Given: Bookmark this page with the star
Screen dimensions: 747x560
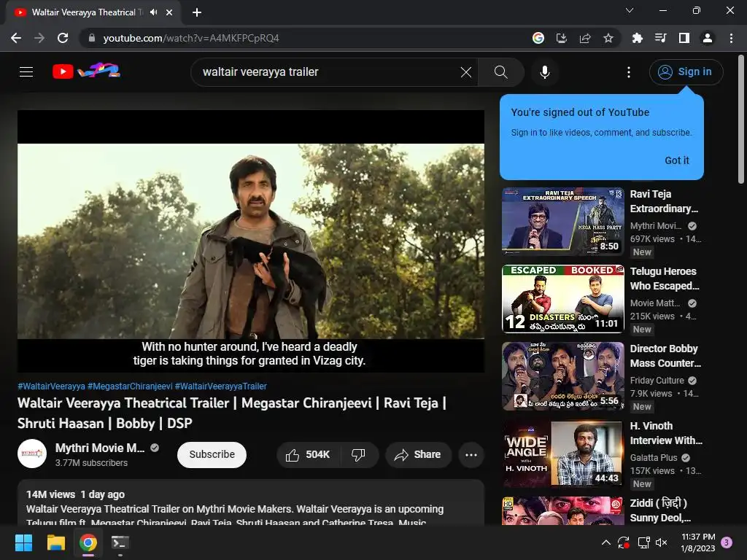Looking at the screenshot, I should (608, 38).
